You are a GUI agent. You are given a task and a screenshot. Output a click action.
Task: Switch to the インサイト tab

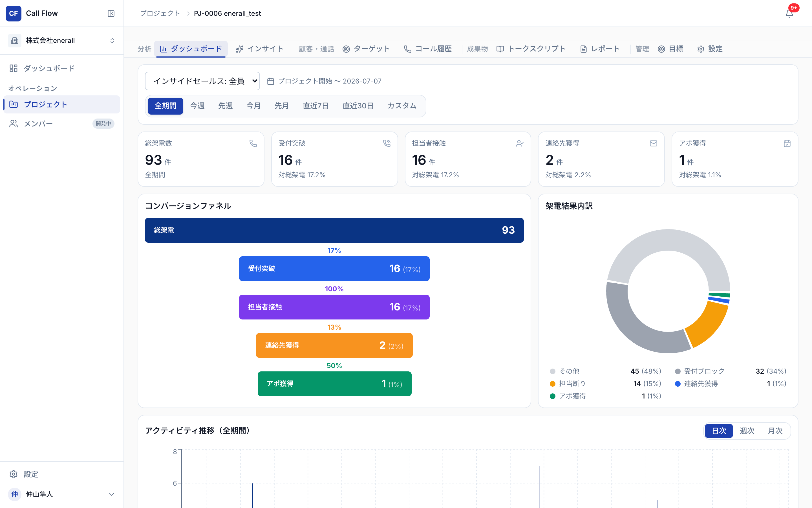point(259,49)
